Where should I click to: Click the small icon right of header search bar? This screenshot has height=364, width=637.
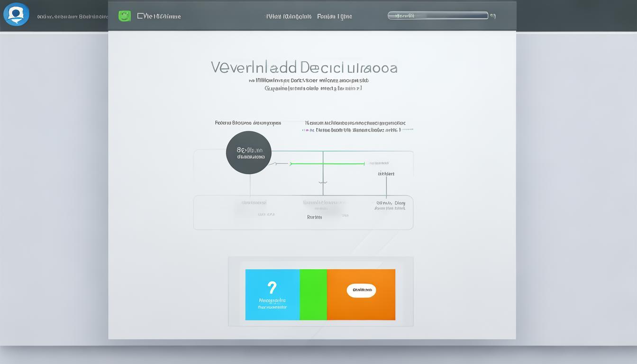pyautogui.click(x=493, y=16)
